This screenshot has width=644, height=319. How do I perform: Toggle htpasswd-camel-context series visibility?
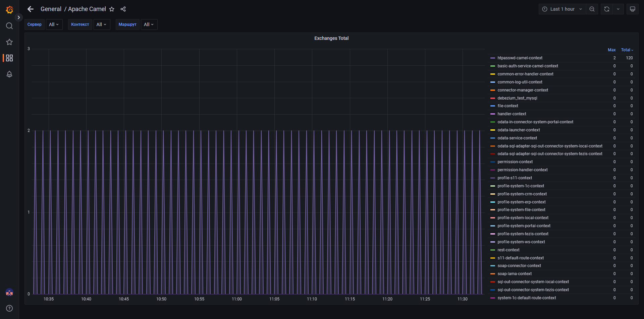[520, 58]
